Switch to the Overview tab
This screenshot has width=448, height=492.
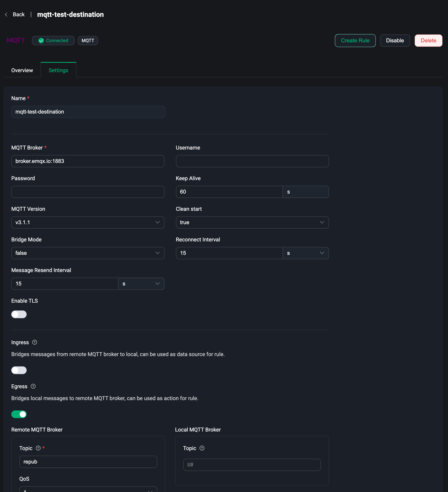22,70
